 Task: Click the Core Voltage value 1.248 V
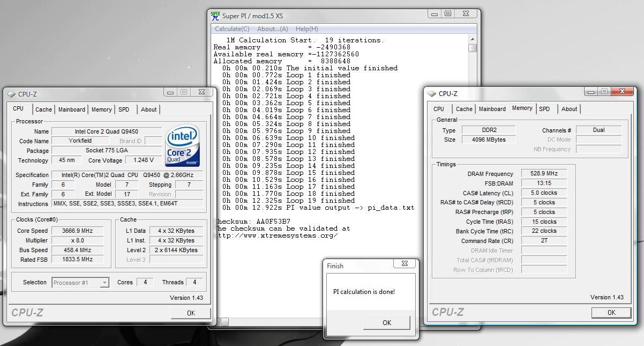[143, 160]
